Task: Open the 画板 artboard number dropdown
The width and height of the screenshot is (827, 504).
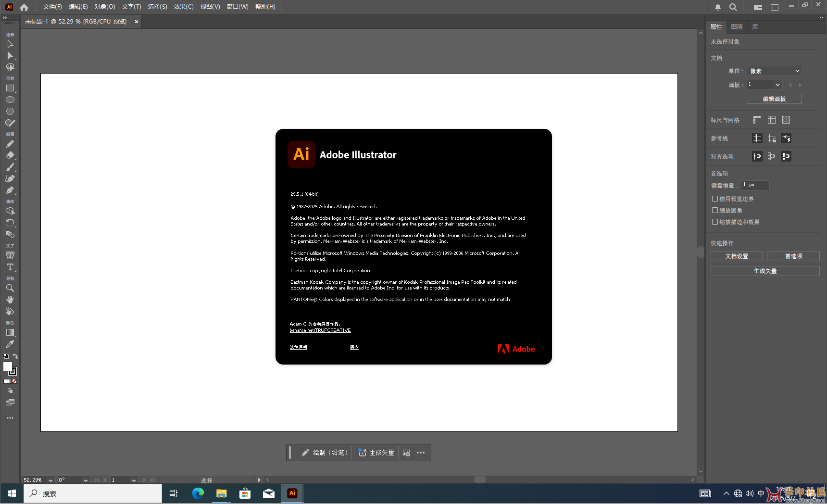Action: 777,85
